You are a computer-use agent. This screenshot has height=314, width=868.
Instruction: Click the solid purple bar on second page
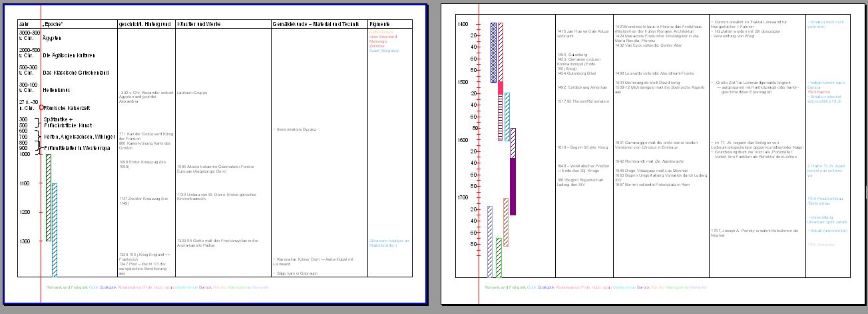pyautogui.click(x=513, y=186)
